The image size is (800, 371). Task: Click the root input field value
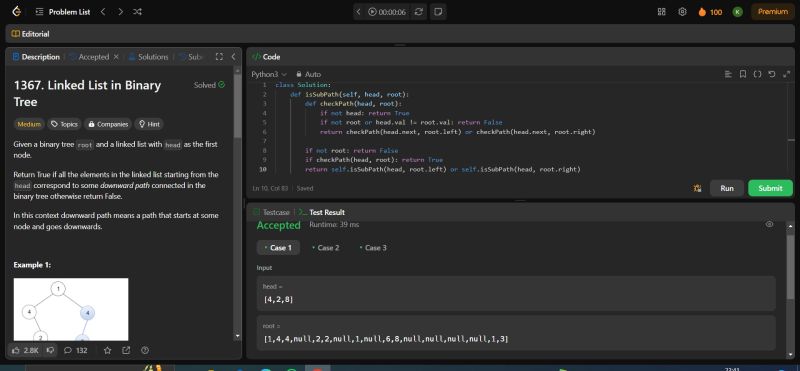pos(516,333)
